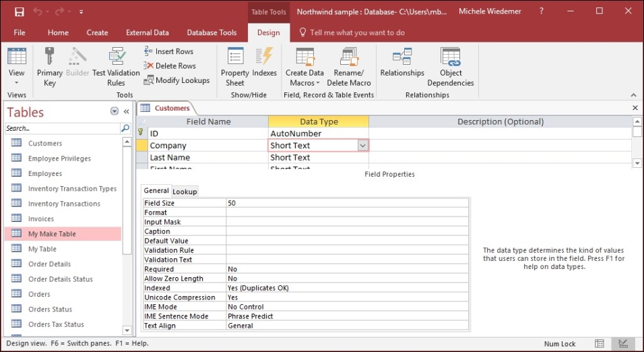Open the View button in ribbon

[16, 67]
